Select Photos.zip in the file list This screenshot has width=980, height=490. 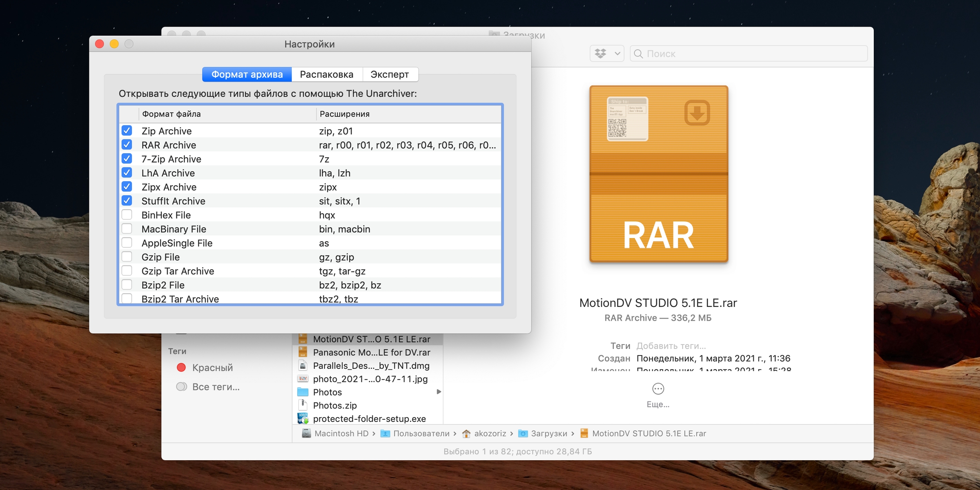pyautogui.click(x=368, y=406)
